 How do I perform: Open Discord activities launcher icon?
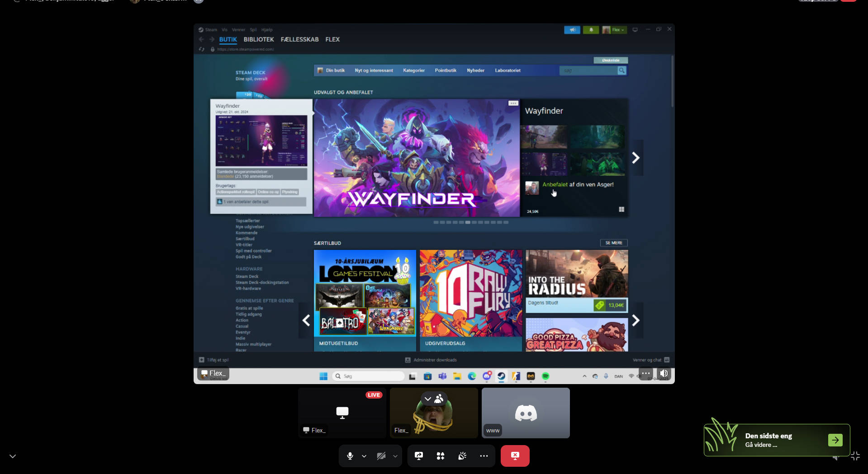point(441,456)
